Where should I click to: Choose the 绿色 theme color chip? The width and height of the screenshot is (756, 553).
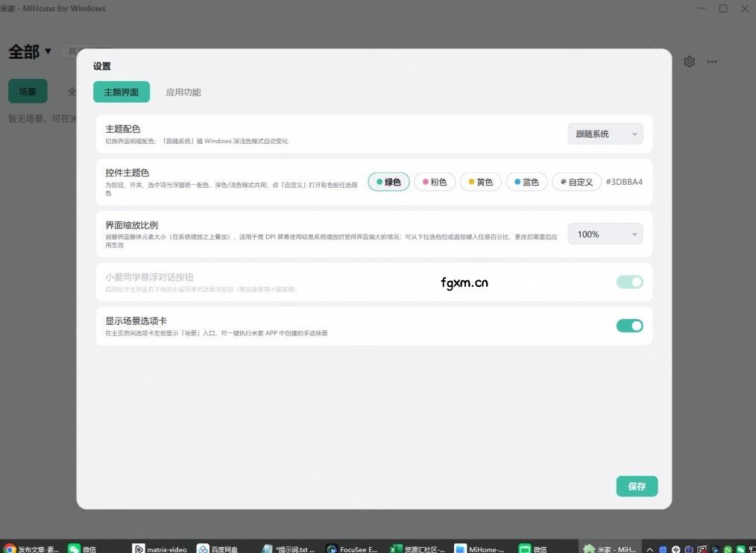point(388,182)
